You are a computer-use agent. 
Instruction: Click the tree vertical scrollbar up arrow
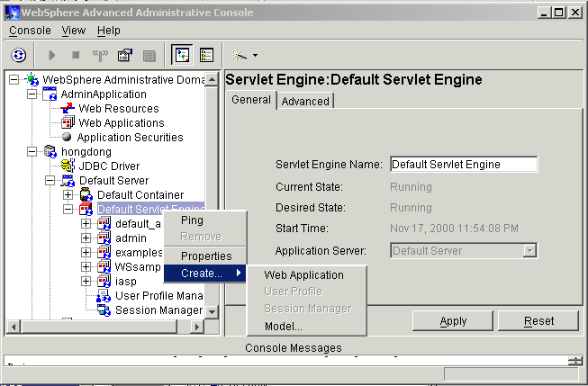[212, 79]
